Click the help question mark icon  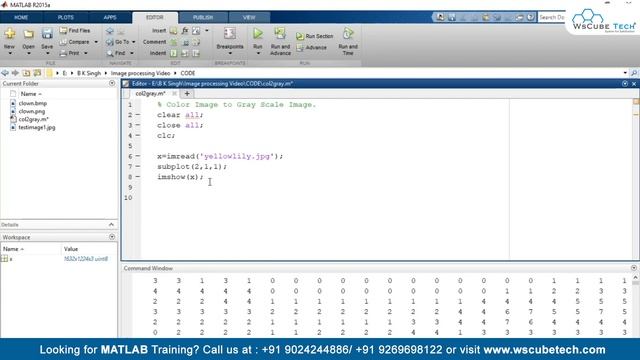[530, 17]
